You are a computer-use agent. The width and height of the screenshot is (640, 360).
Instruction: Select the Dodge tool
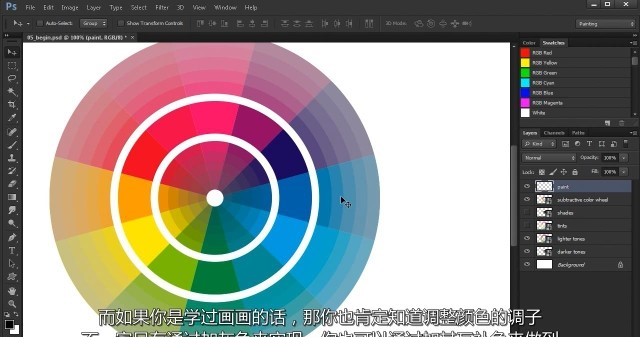[x=12, y=223]
